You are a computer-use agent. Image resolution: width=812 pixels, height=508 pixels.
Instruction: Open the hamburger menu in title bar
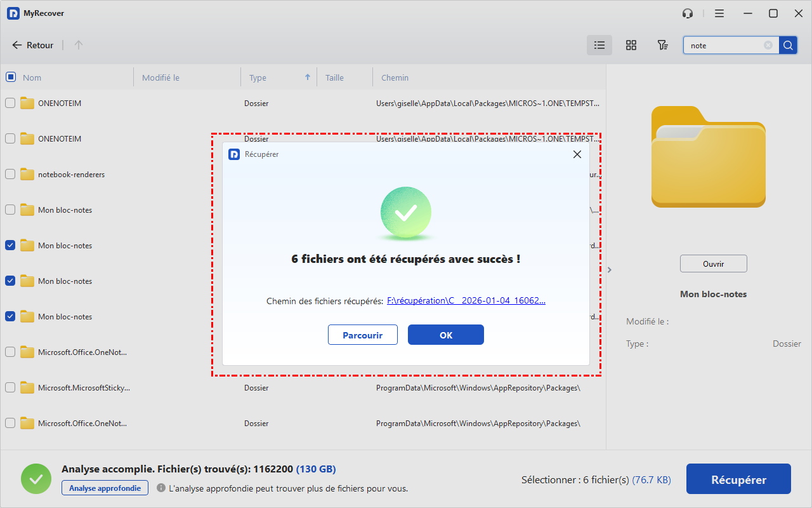click(719, 13)
